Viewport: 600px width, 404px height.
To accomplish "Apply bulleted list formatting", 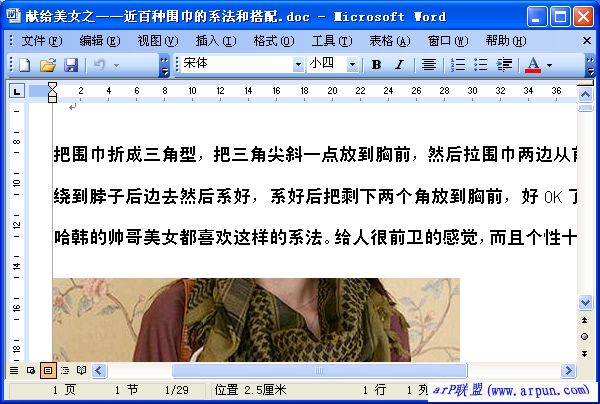I will click(x=481, y=65).
